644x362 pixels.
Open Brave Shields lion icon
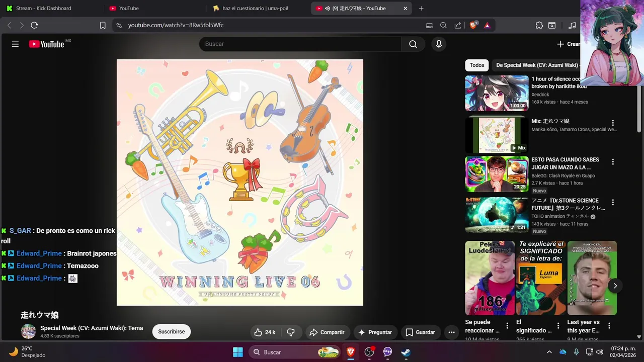coord(473,25)
